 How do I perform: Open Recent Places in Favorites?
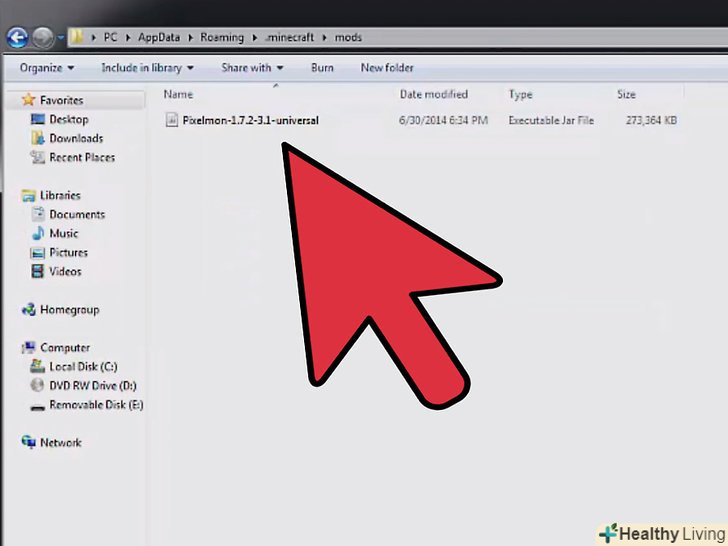click(x=82, y=157)
